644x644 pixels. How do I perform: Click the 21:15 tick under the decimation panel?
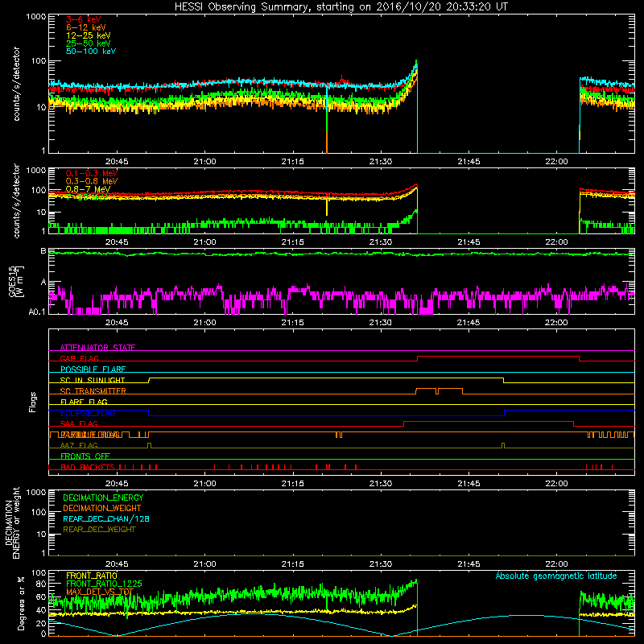(292, 564)
